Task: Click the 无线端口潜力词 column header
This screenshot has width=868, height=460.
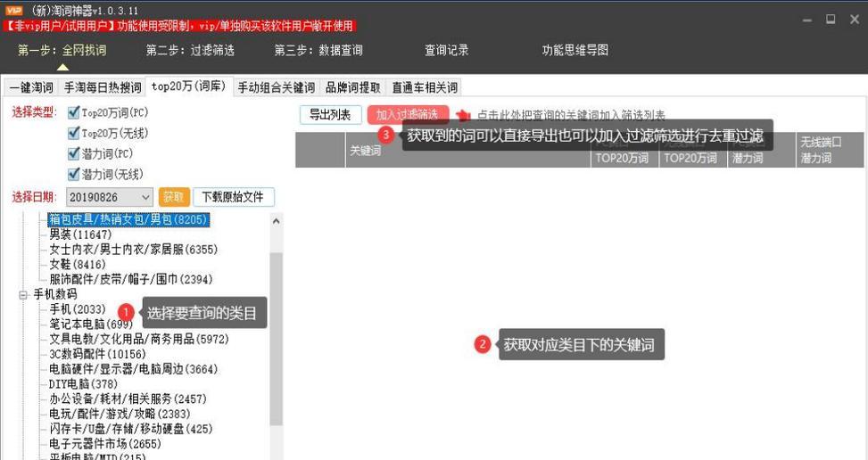Action: click(830, 150)
